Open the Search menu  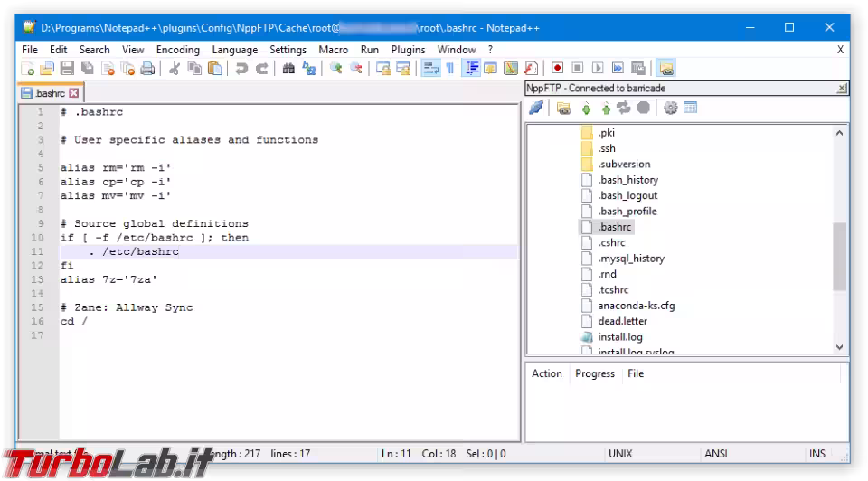pos(94,49)
